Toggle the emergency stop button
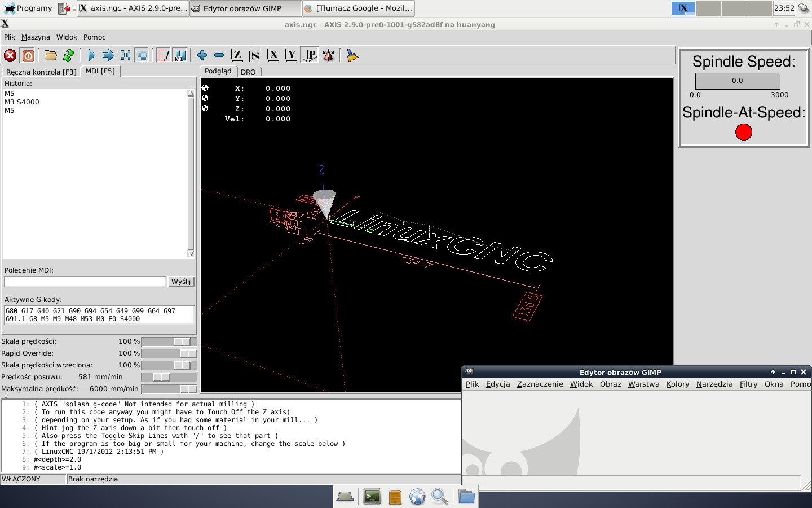 tap(10, 55)
